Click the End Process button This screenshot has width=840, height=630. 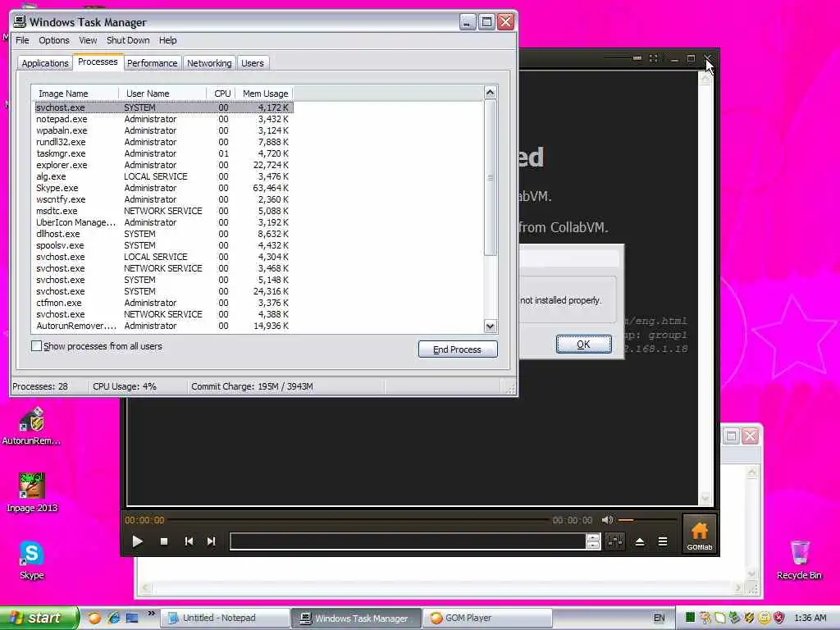point(458,349)
